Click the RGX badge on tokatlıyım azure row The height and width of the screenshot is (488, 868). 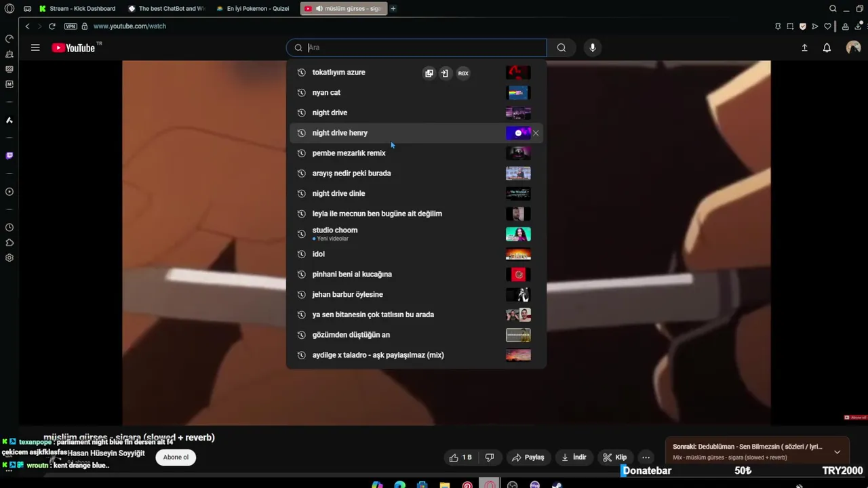point(463,73)
